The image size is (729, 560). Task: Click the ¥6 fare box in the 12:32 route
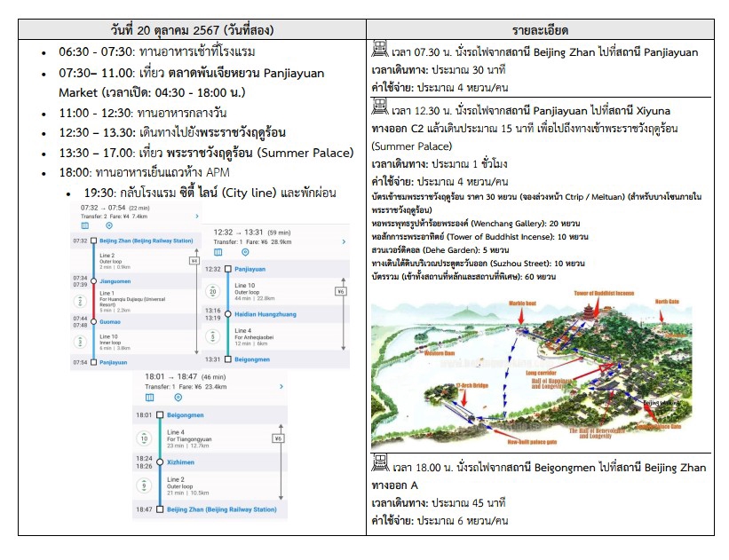(341, 291)
